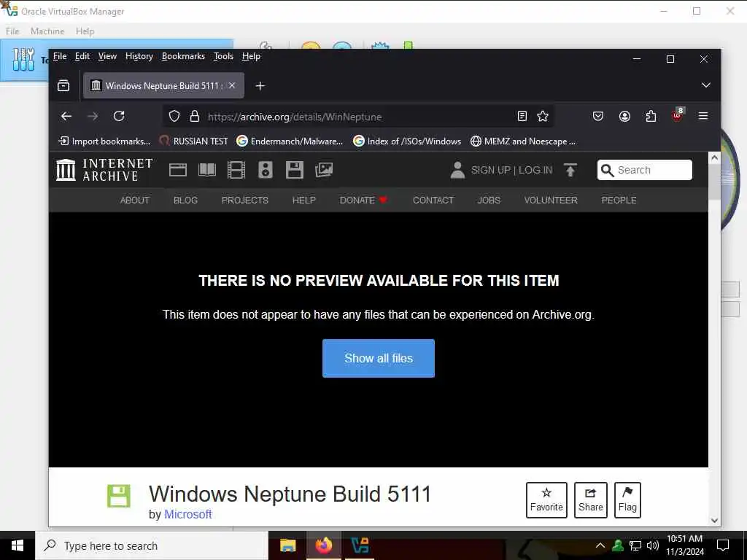
Task: Open the MEMZ and Noescape bookmark
Action: pos(523,141)
